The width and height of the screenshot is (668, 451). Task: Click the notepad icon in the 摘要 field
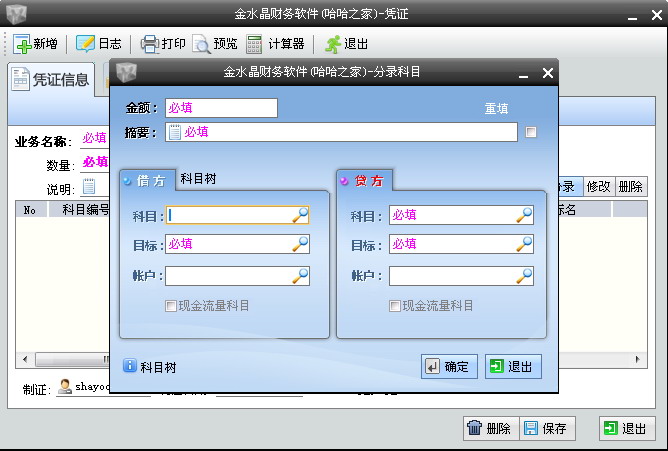[175, 132]
